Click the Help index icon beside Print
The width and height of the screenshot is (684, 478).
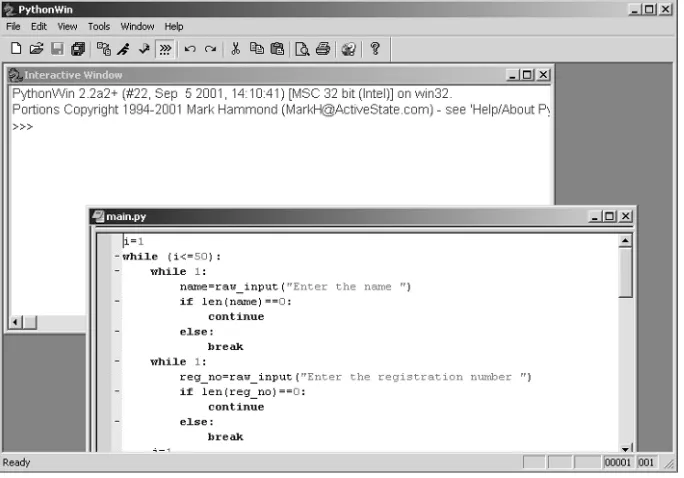click(x=348, y=49)
